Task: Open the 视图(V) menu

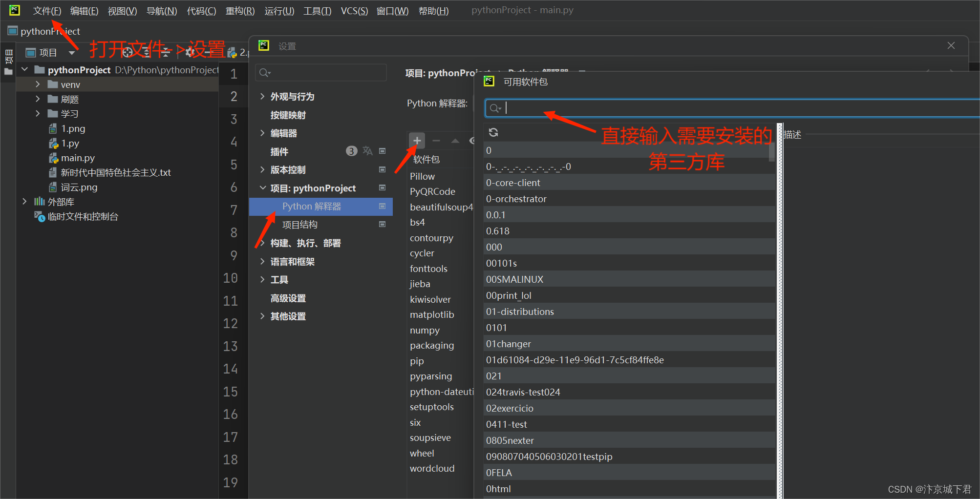Action: pos(122,11)
